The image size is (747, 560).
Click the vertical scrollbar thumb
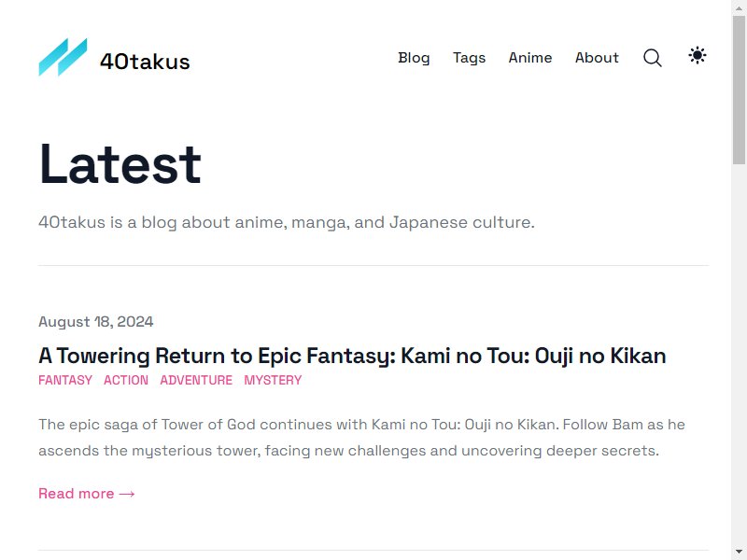tap(739, 90)
